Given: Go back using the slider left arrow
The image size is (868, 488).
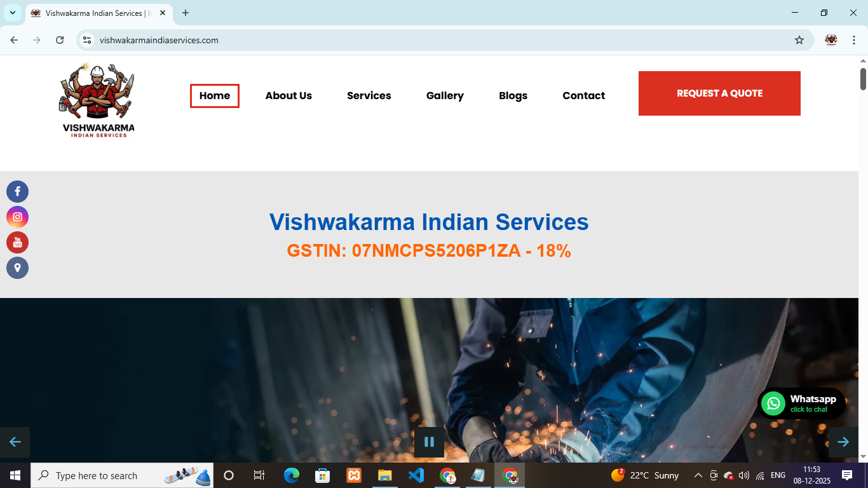Looking at the screenshot, I should (x=15, y=442).
